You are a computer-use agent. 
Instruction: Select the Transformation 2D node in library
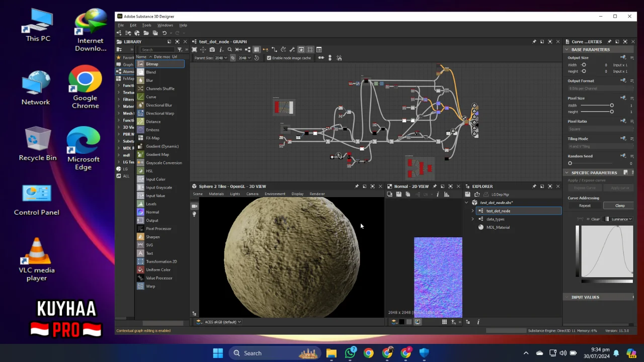(x=161, y=261)
